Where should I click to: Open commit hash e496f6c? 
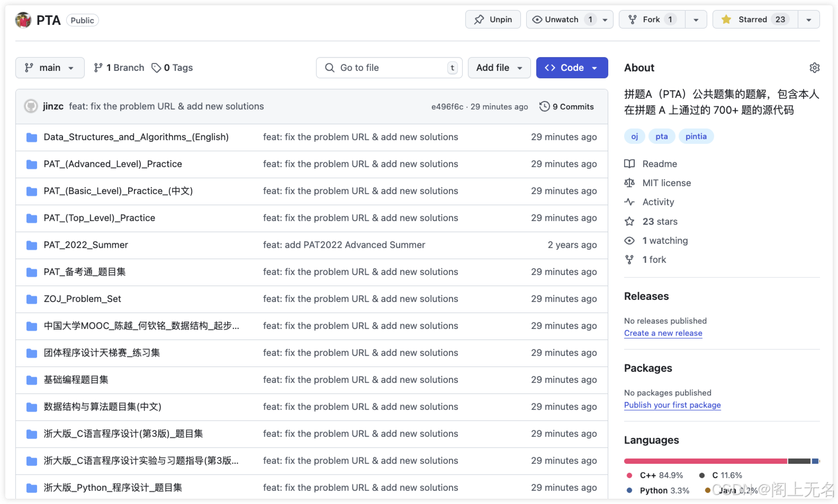(x=447, y=107)
